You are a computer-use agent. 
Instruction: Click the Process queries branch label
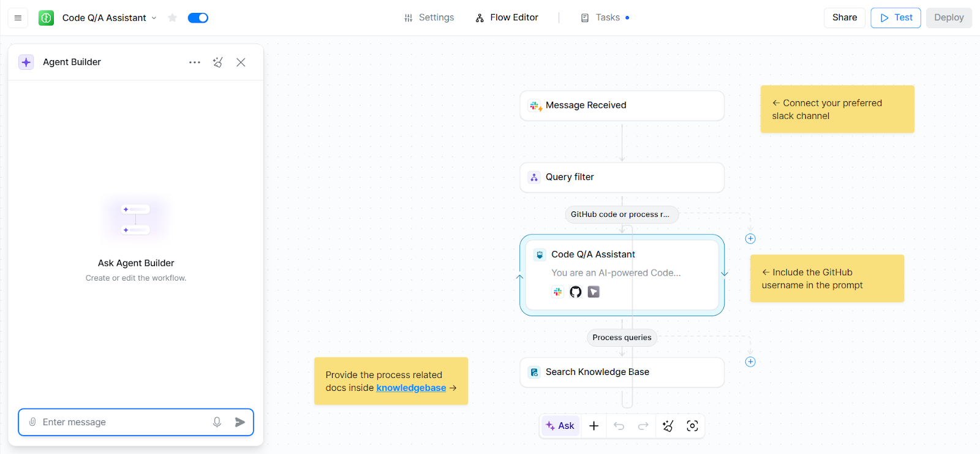pos(622,338)
